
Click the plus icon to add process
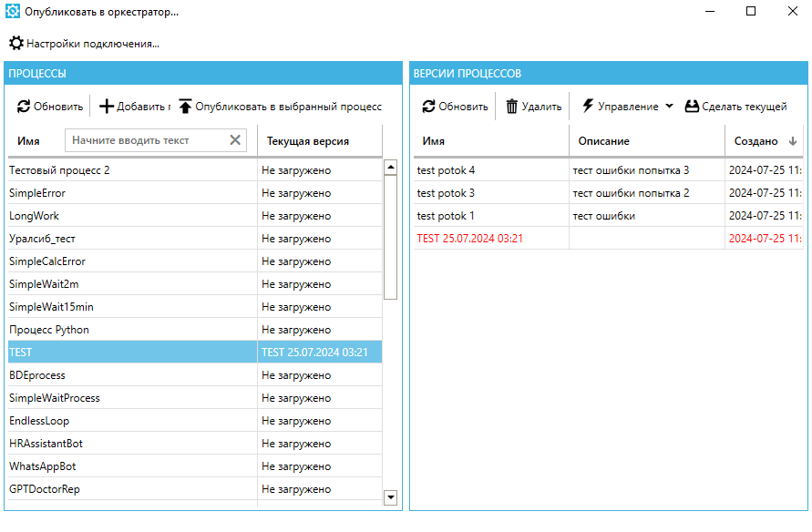107,107
